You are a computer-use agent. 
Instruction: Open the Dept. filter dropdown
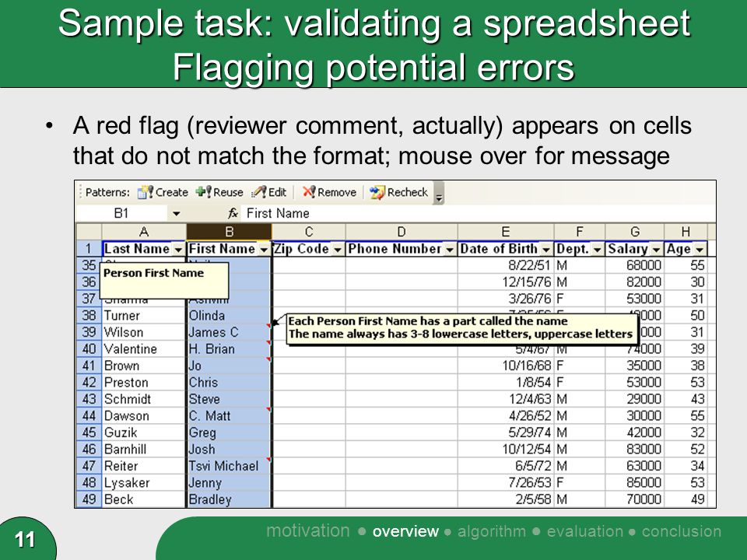tap(597, 250)
